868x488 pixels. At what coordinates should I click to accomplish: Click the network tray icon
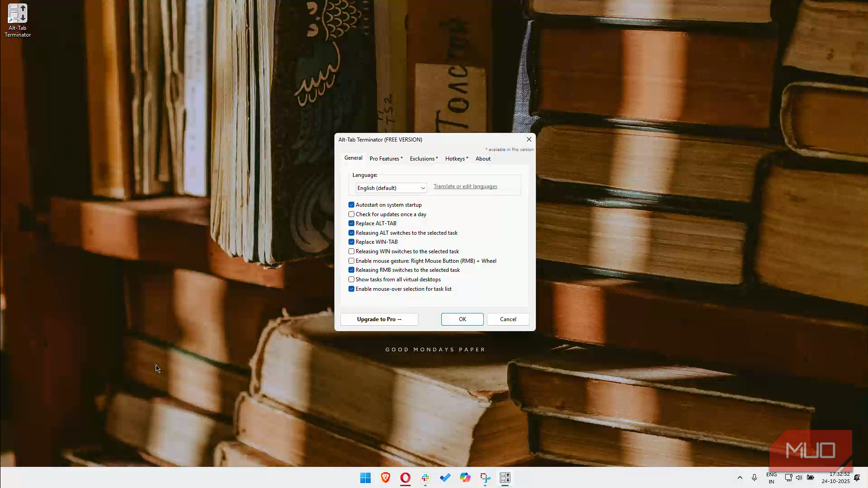788,478
